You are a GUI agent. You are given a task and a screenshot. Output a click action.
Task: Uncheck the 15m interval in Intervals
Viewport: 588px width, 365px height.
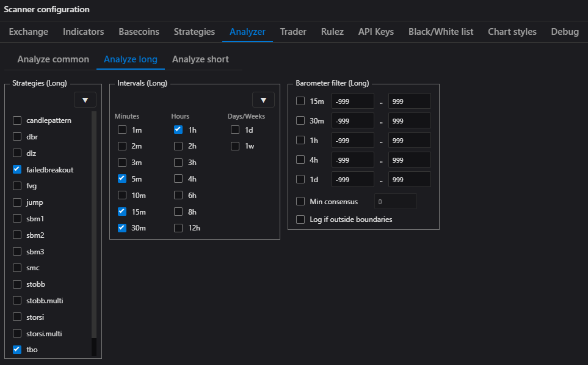click(x=122, y=212)
